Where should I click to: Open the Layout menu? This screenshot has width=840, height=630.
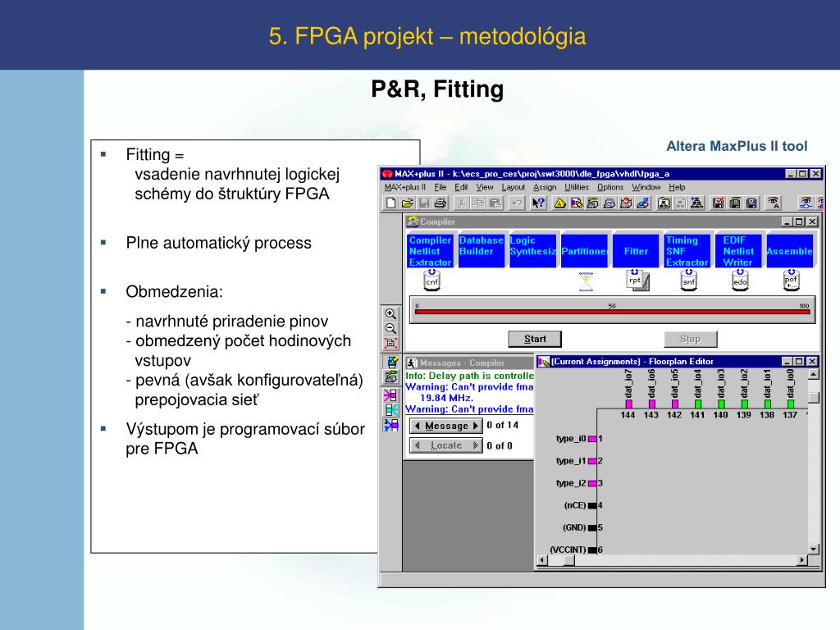514,187
